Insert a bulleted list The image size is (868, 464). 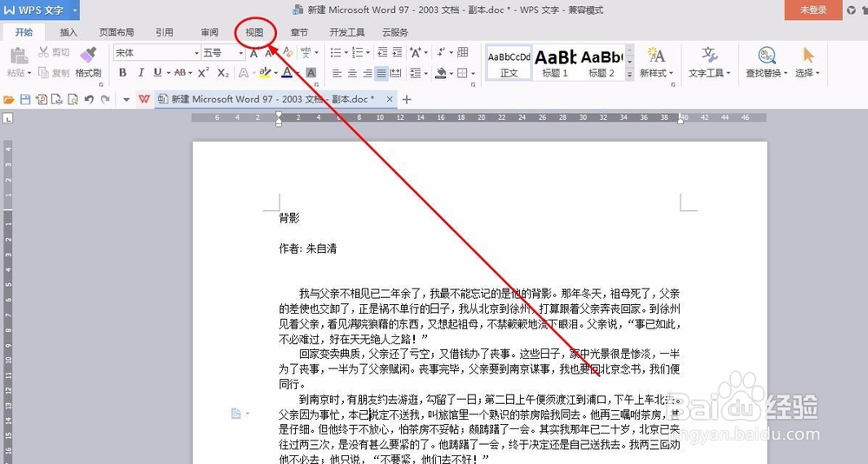coord(335,53)
